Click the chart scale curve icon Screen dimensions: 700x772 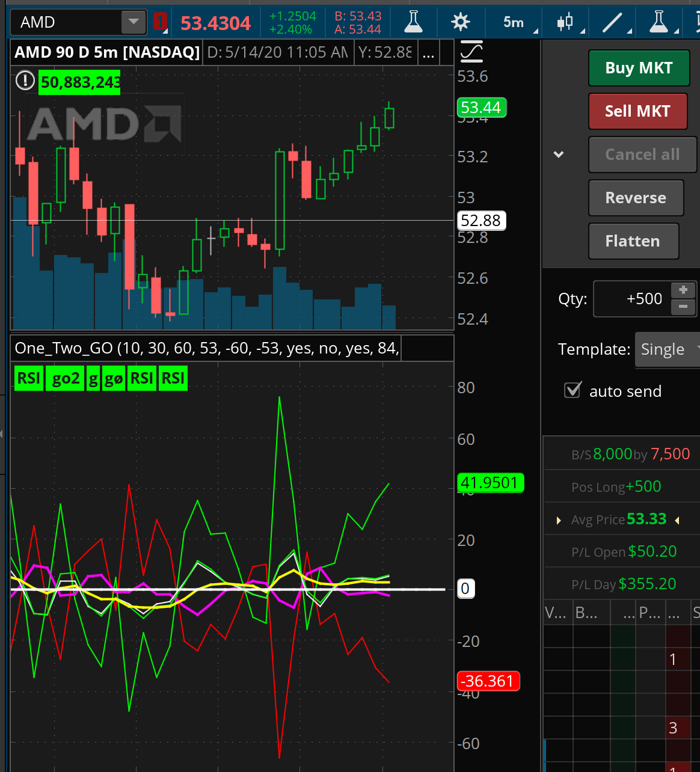coord(471,52)
